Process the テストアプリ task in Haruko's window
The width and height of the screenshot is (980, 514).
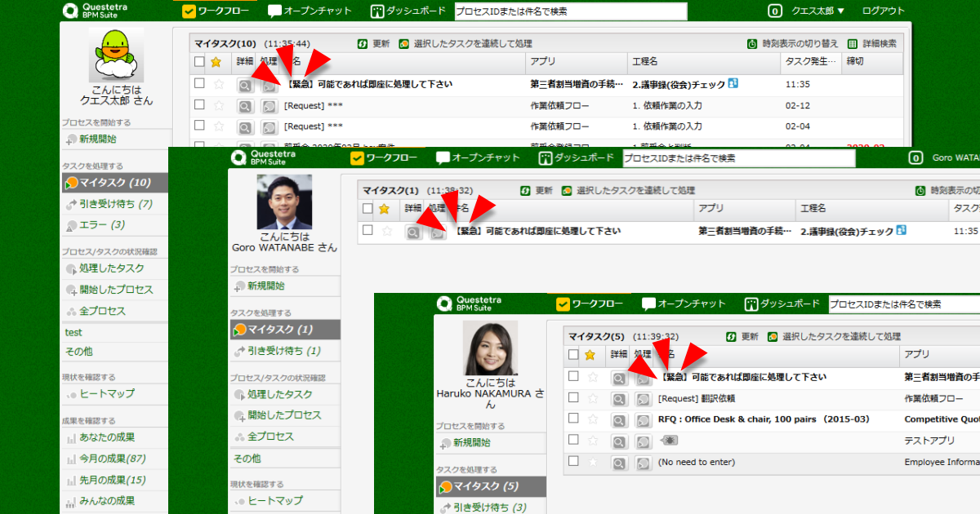tap(644, 441)
